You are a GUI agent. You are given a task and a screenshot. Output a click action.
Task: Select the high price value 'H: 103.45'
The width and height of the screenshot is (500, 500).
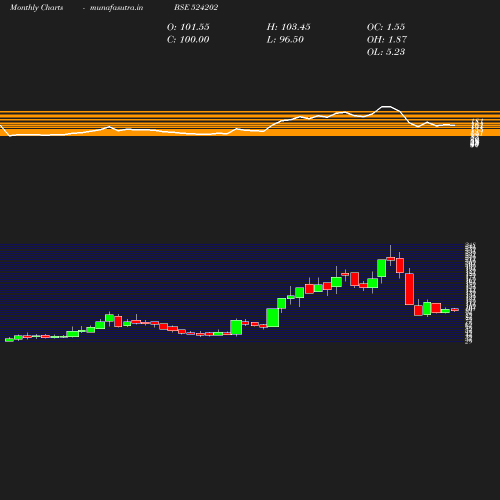288,27
